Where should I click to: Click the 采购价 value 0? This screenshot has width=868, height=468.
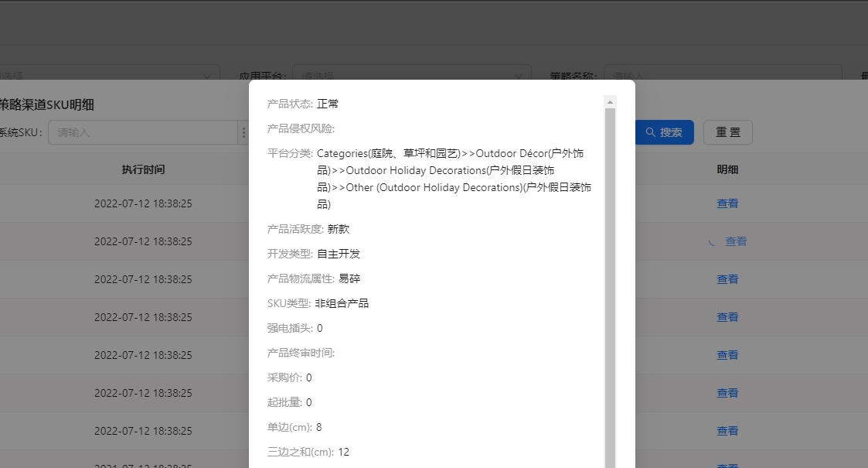pyautogui.click(x=309, y=377)
